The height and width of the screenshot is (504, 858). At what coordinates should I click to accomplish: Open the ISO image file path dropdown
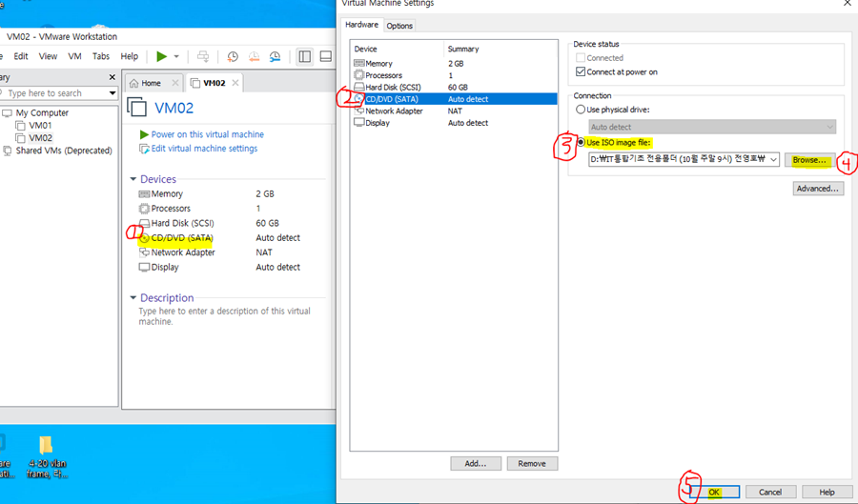(x=774, y=160)
